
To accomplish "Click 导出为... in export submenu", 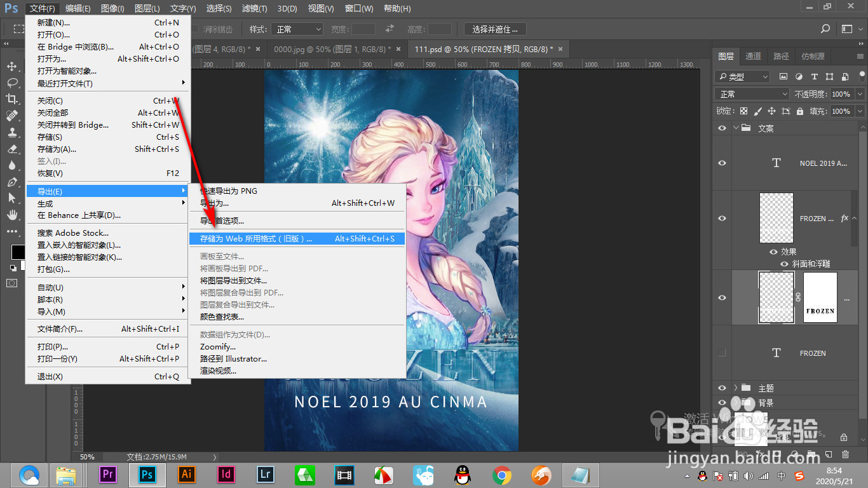I will 297,203.
